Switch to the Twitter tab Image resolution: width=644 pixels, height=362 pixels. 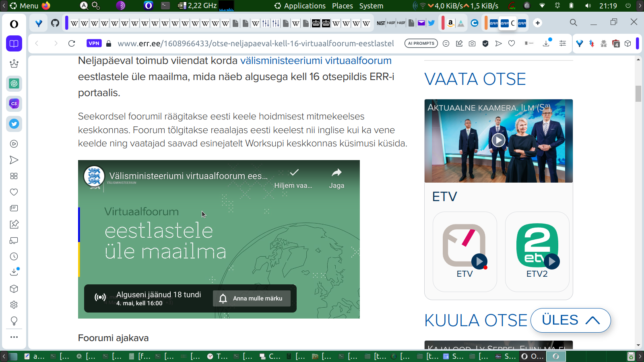tap(431, 23)
